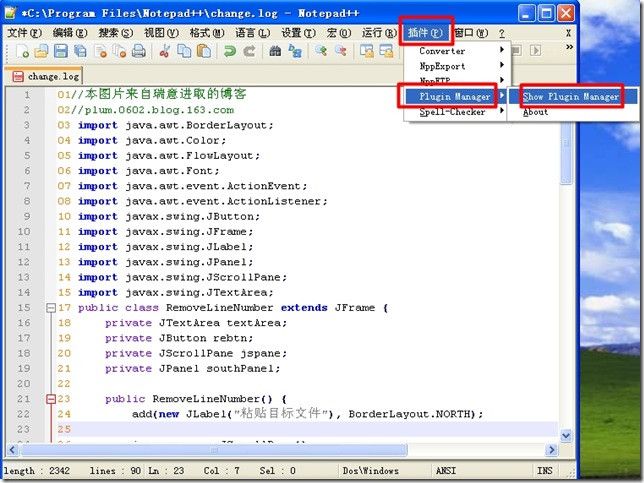
Task: Expand the NppFTP submenu entry
Action: coord(456,80)
